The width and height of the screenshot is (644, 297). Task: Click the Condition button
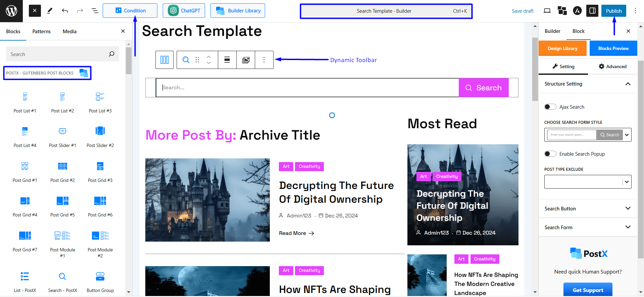(130, 10)
